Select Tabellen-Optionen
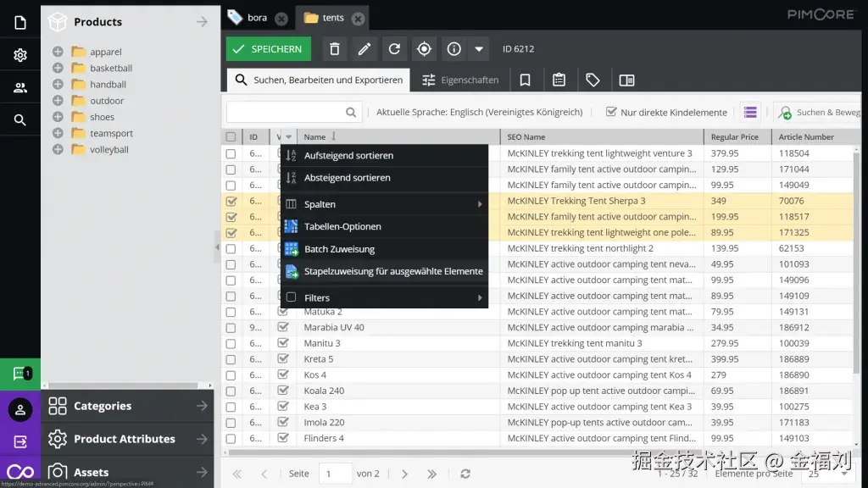Image resolution: width=868 pixels, height=488 pixels. (384, 226)
